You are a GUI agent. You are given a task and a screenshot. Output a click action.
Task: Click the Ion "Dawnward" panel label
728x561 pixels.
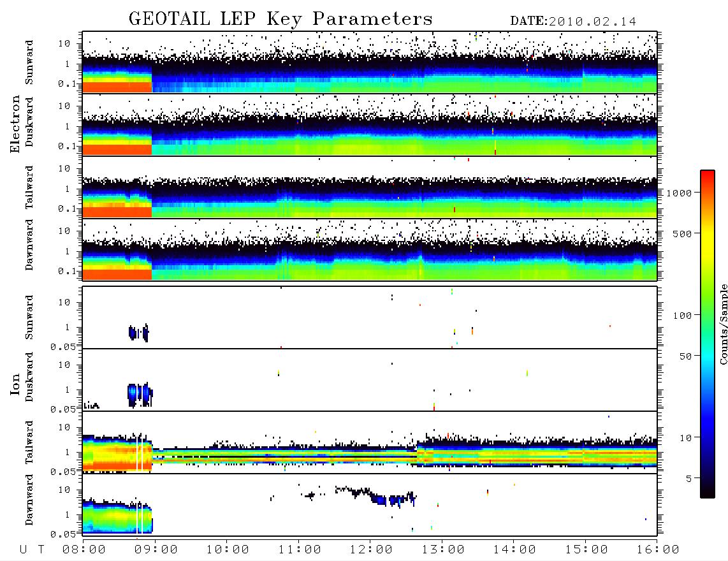coord(29,500)
